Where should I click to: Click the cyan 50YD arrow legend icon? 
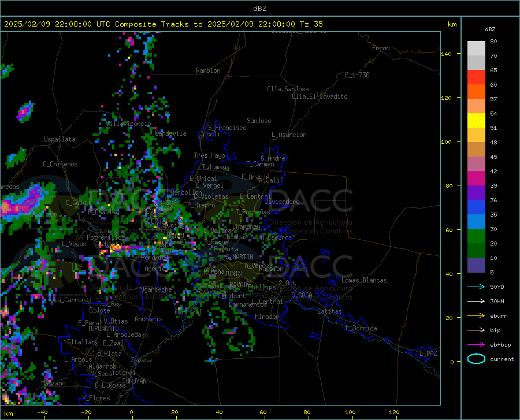[476, 287]
